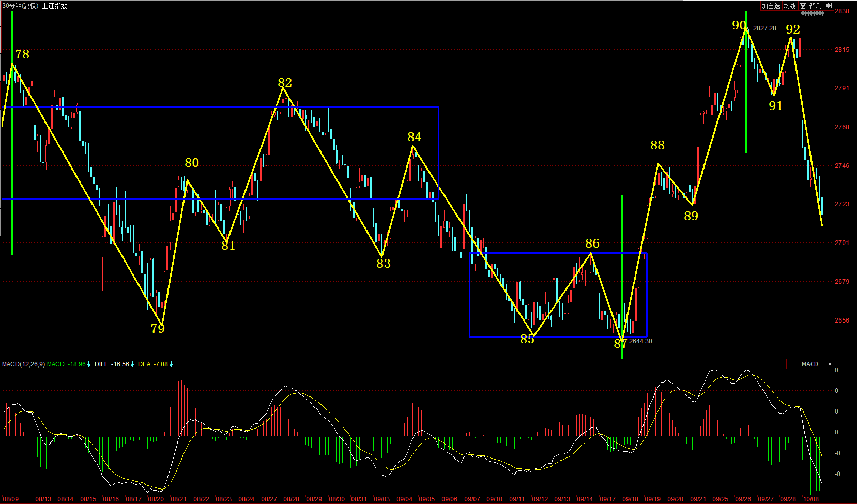Screen dimensions: 857x504
Task: Click the 09/07 date axis label
Action: (472, 499)
